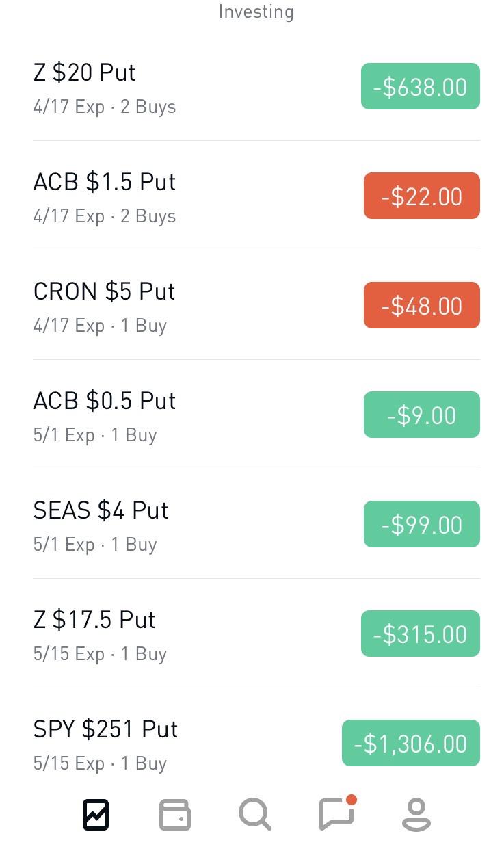This screenshot has width=504, height=849.
Task: Toggle the -$638.00 value badge
Action: pos(420,87)
